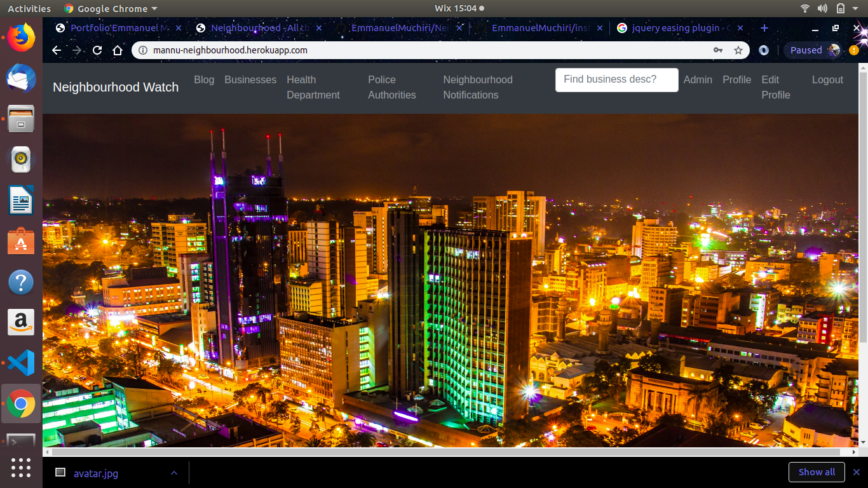Expand the avatar.jpg download options chevron
Screen dimensions: 868x488
pos(173,473)
